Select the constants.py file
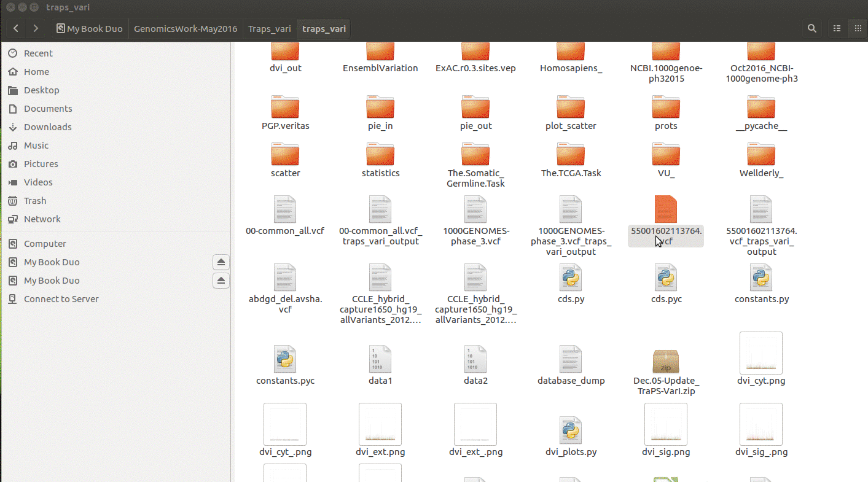The image size is (868, 482). click(x=761, y=284)
